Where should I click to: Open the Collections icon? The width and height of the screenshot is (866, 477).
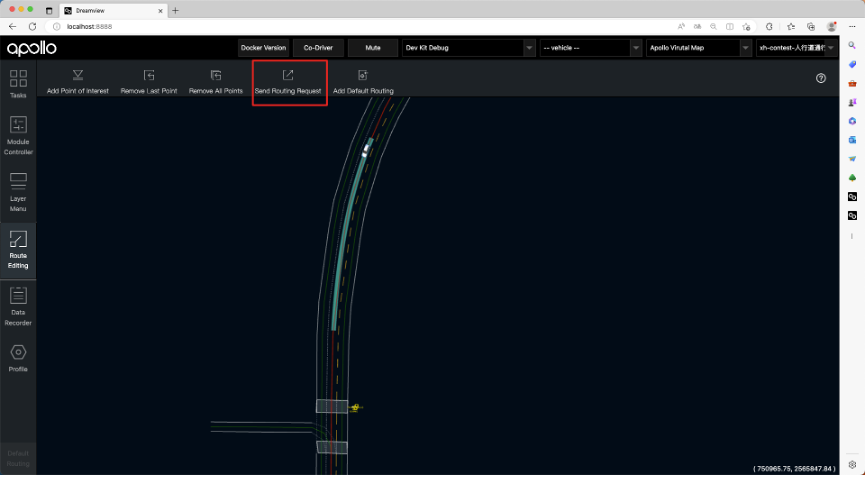811,26
